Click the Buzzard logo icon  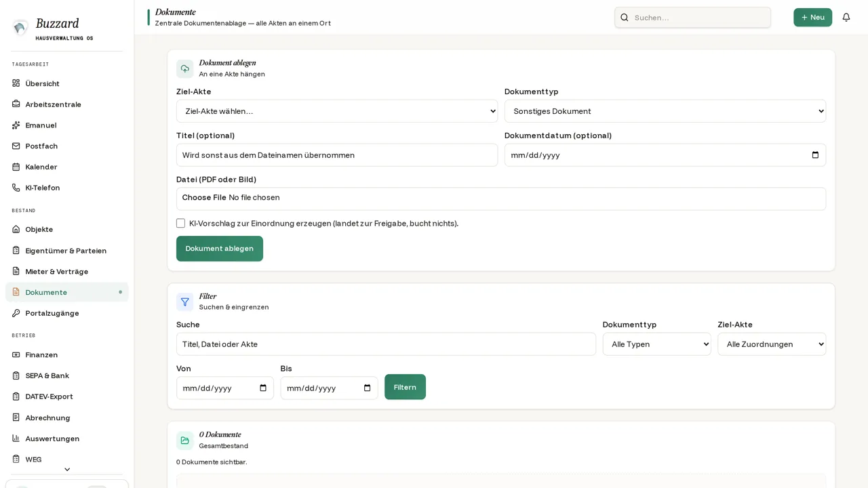point(20,28)
